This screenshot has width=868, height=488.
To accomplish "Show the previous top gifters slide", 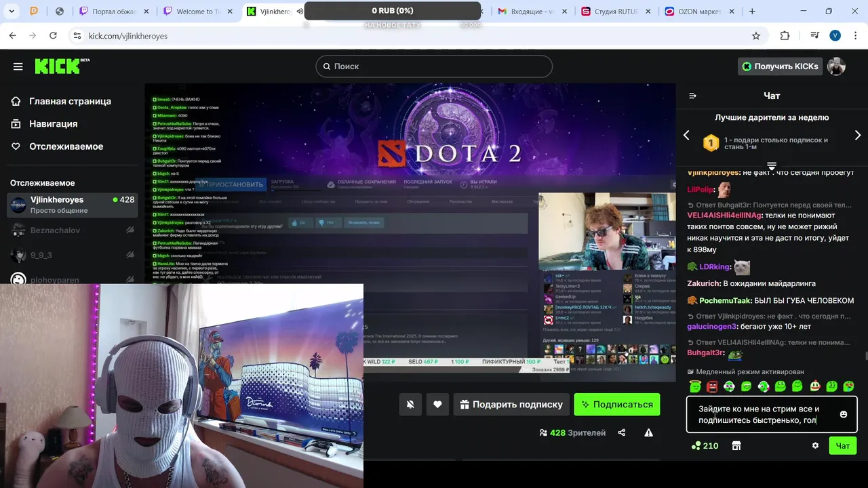I will click(x=686, y=135).
